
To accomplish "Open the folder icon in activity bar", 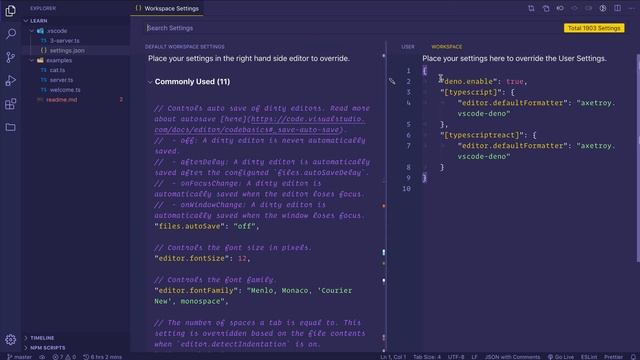I will [11, 127].
